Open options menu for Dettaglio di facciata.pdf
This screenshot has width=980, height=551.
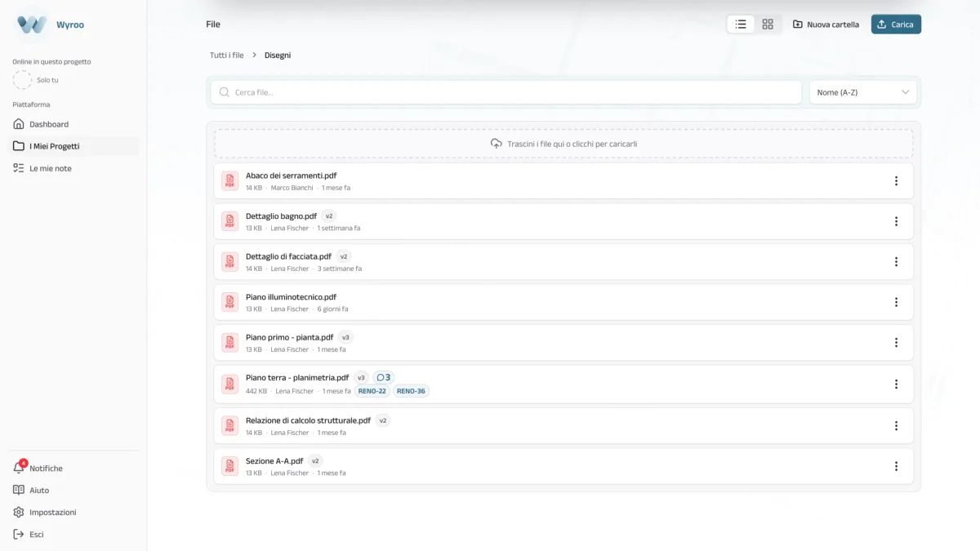(x=896, y=262)
